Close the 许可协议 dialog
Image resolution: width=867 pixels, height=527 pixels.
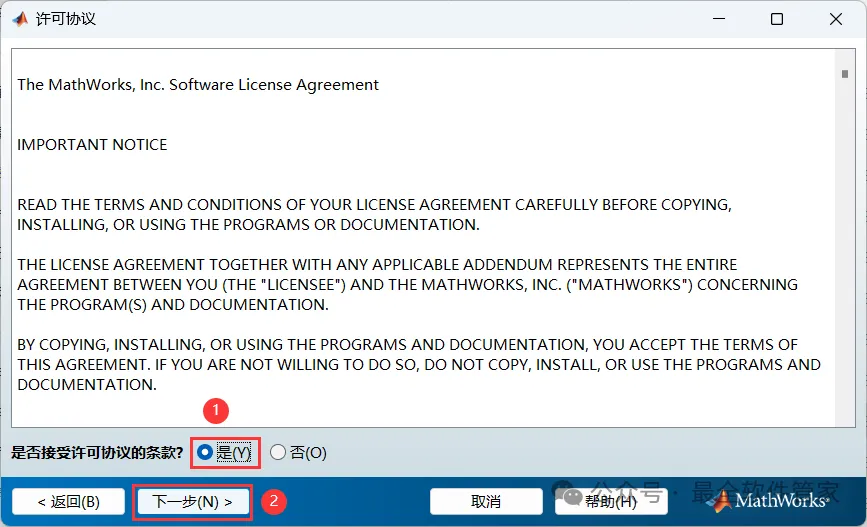835,19
